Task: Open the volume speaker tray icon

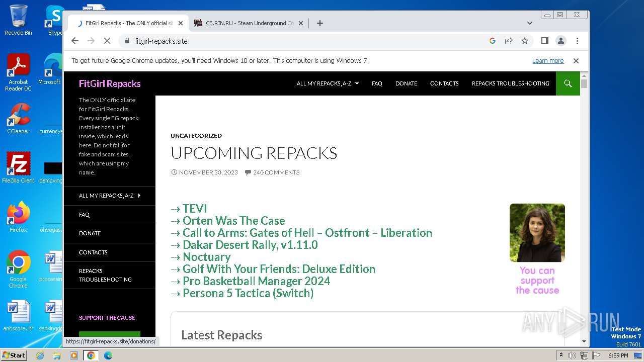Action: point(572,355)
